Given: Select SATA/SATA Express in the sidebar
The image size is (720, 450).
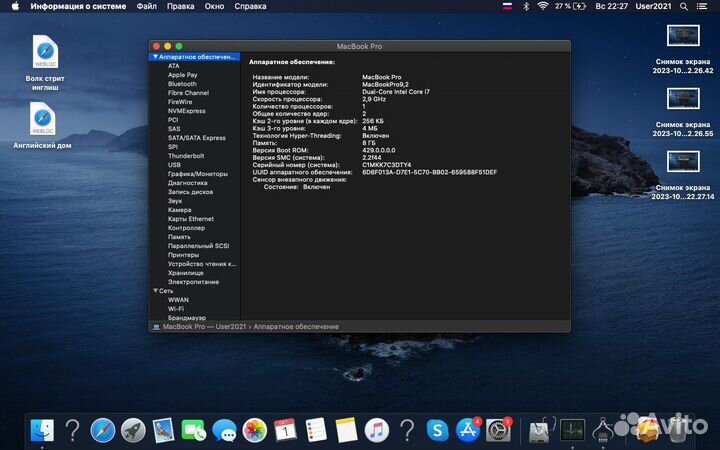Looking at the screenshot, I should (x=197, y=138).
